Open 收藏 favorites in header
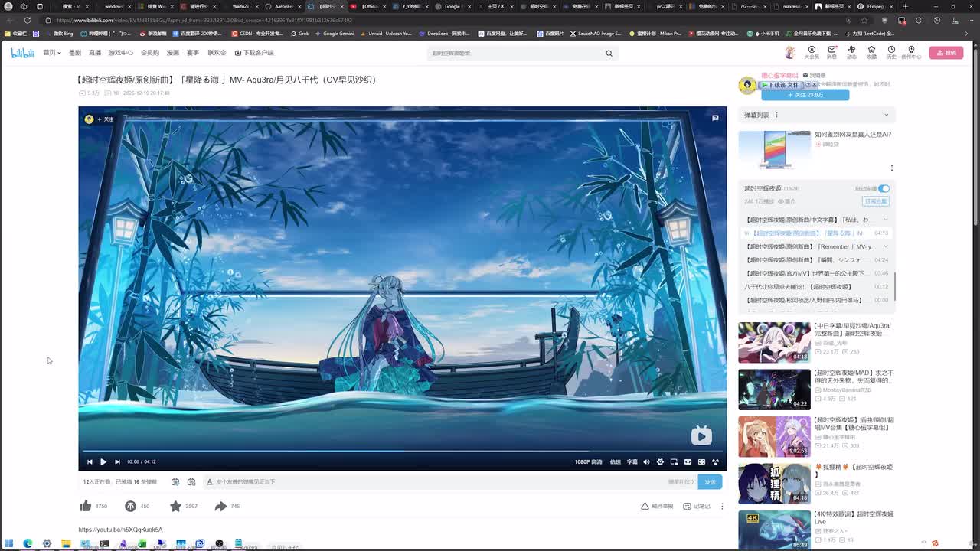980x551 pixels. click(x=871, y=52)
